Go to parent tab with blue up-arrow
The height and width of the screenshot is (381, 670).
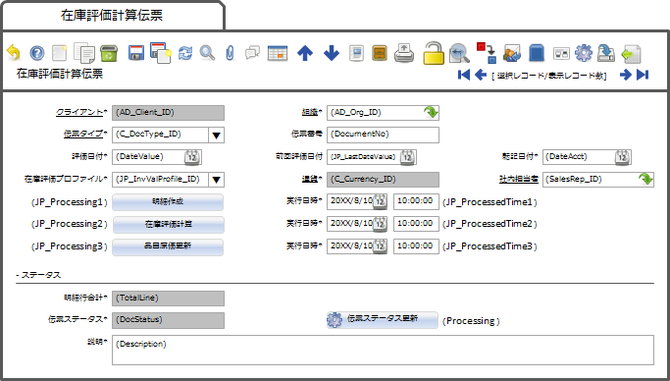click(305, 53)
